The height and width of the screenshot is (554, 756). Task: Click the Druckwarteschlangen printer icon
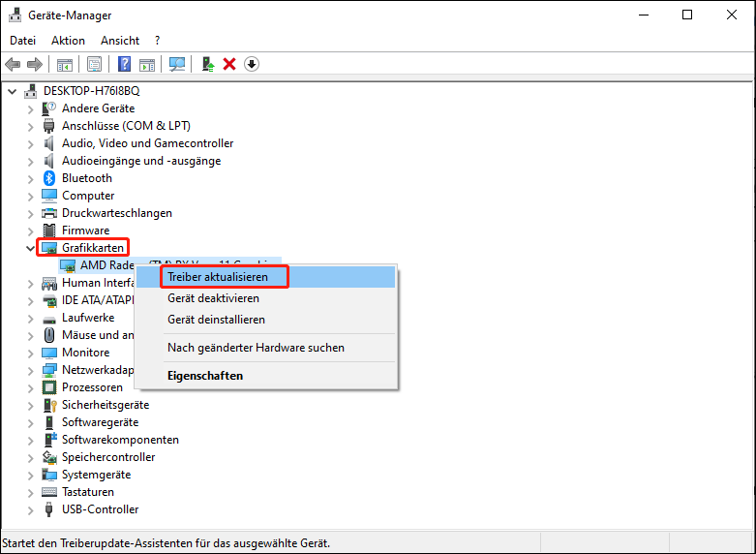[x=49, y=213]
